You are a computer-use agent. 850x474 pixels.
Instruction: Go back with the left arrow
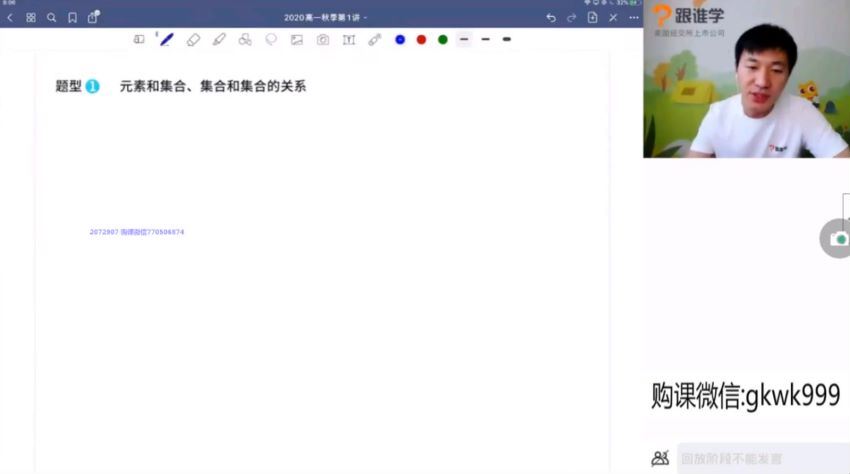click(10, 18)
